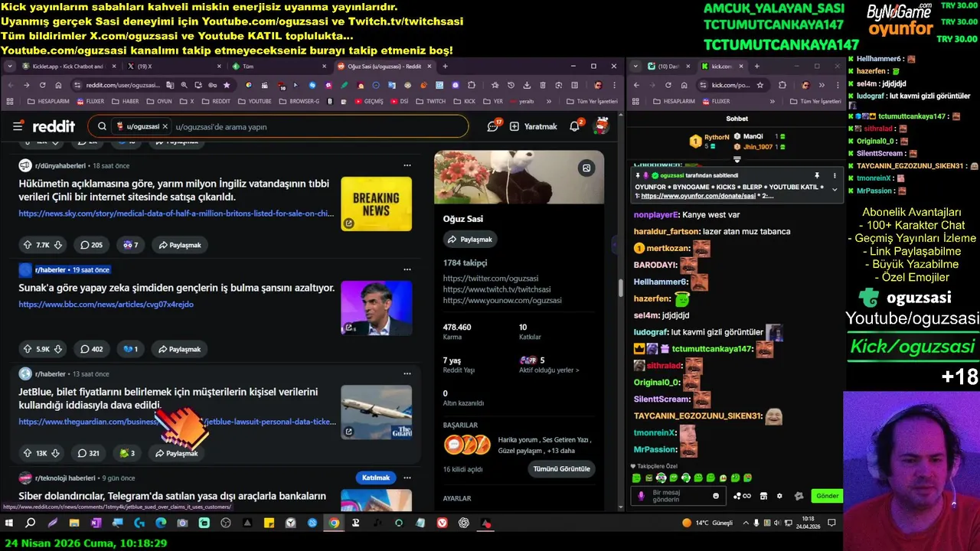This screenshot has height=551, width=980.
Task: Expand the pinned message chevron in Kick chat
Action: point(835,189)
